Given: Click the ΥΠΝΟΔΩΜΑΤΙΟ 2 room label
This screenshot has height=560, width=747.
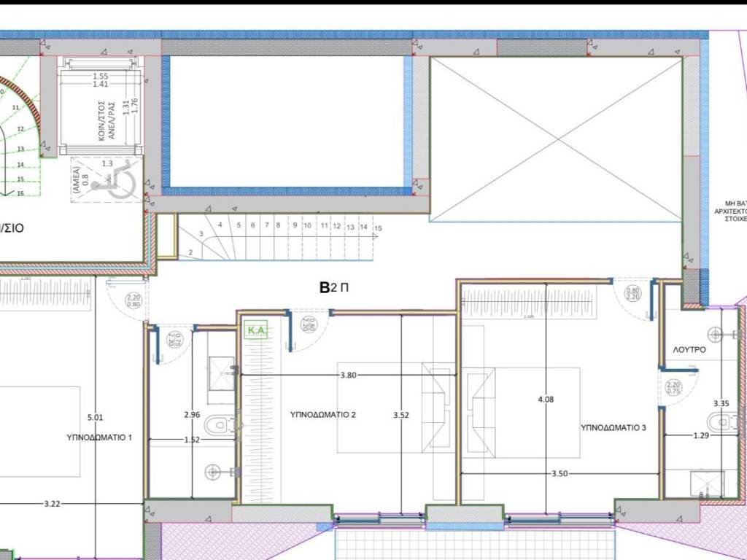Looking at the screenshot, I should (323, 415).
